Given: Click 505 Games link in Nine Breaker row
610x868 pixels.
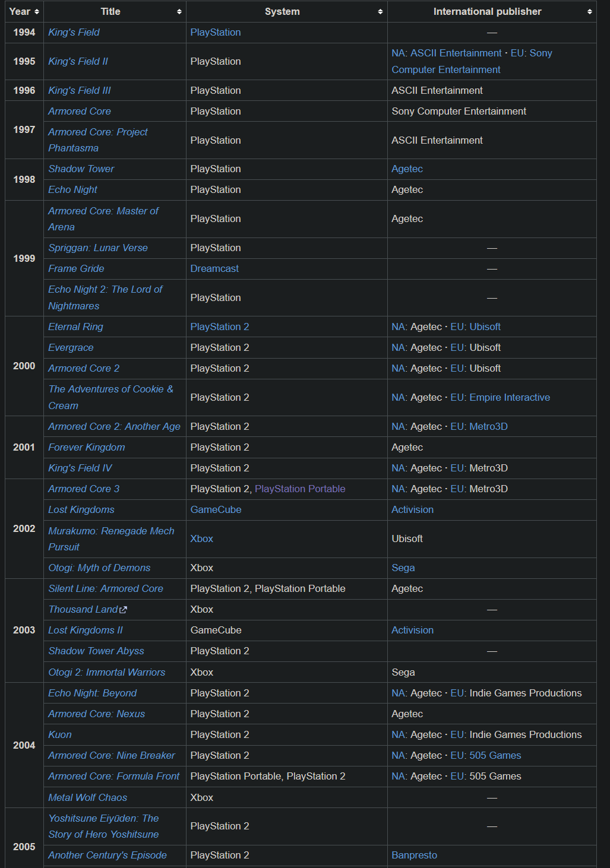Looking at the screenshot, I should point(495,755).
